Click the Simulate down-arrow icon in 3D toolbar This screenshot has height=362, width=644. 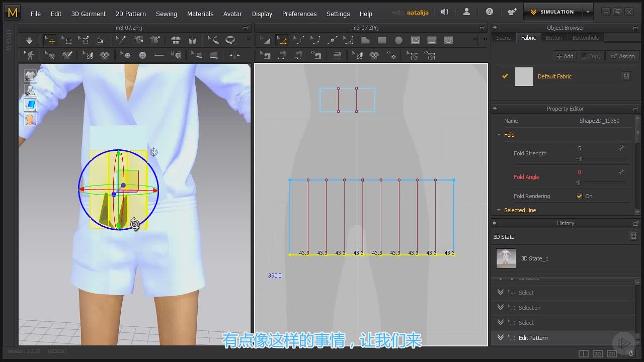29,40
